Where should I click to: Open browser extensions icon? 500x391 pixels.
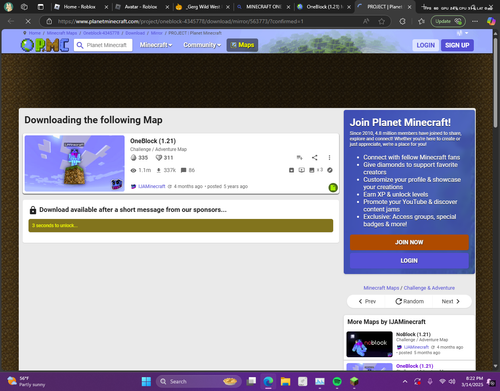pos(403,21)
